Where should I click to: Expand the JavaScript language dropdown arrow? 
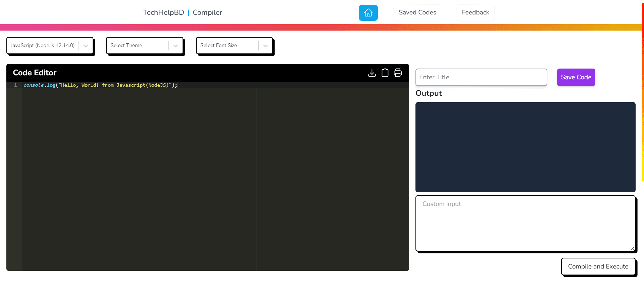pyautogui.click(x=86, y=46)
